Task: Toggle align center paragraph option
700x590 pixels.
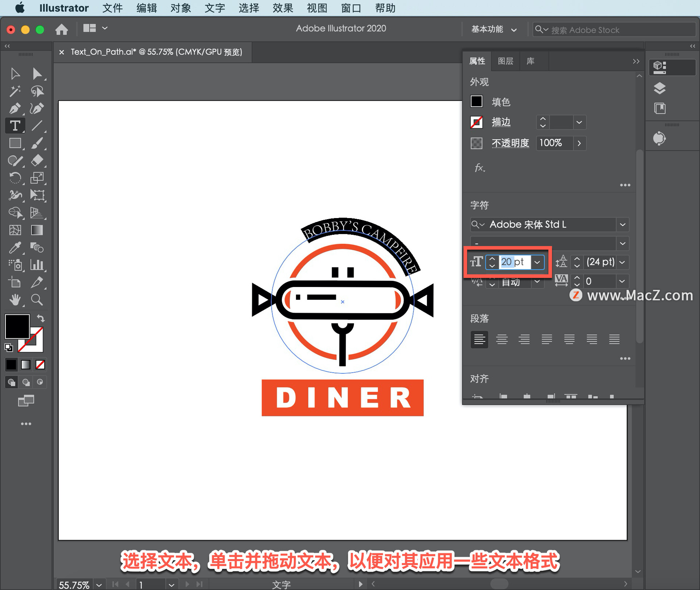Action: pos(502,339)
